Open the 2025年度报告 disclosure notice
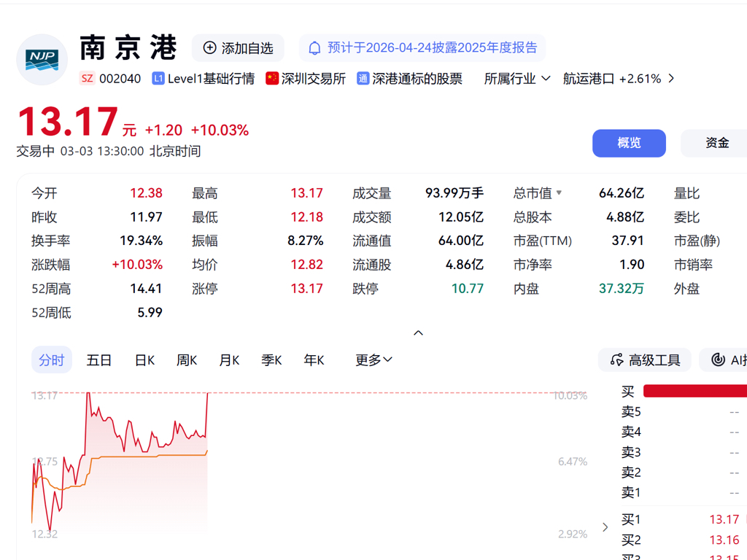The width and height of the screenshot is (747, 560). tap(422, 47)
